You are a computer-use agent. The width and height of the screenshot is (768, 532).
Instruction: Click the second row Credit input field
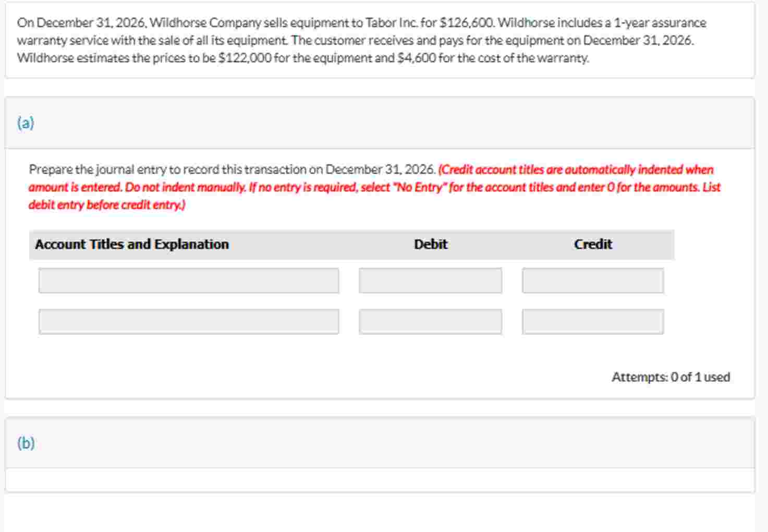pos(593,322)
